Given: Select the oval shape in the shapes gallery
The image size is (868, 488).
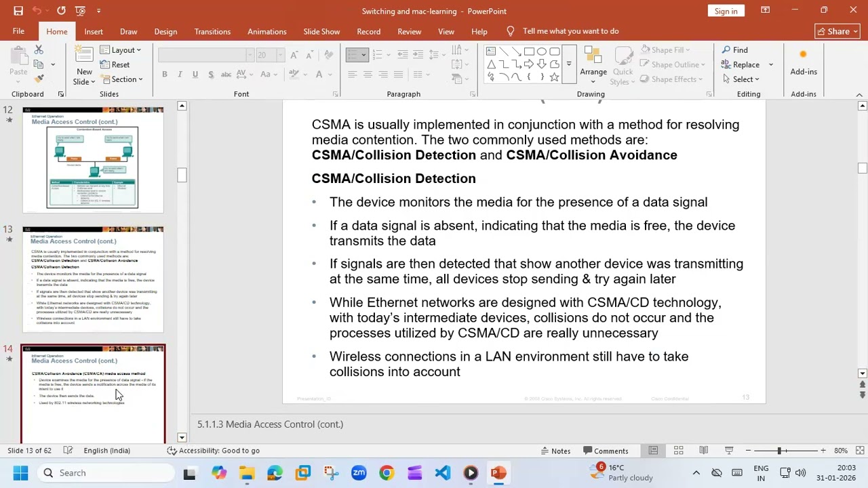Looking at the screenshot, I should 542,52.
